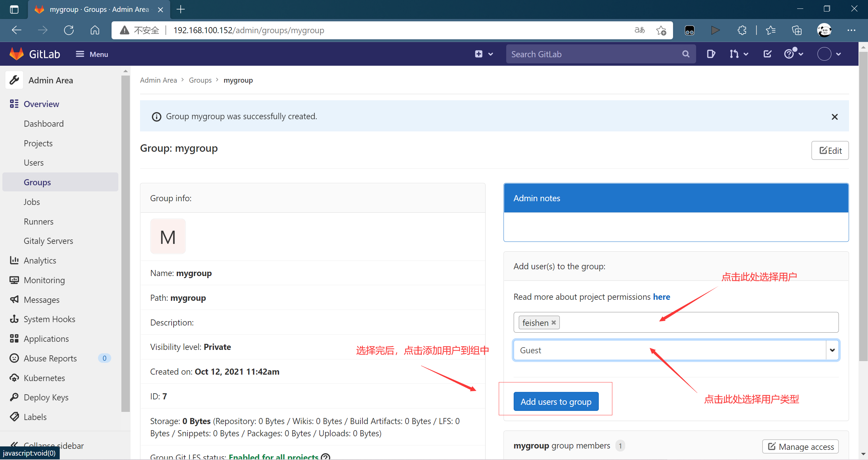Image resolution: width=868 pixels, height=460 pixels.
Task: Click the search magnifier icon
Action: (x=686, y=54)
